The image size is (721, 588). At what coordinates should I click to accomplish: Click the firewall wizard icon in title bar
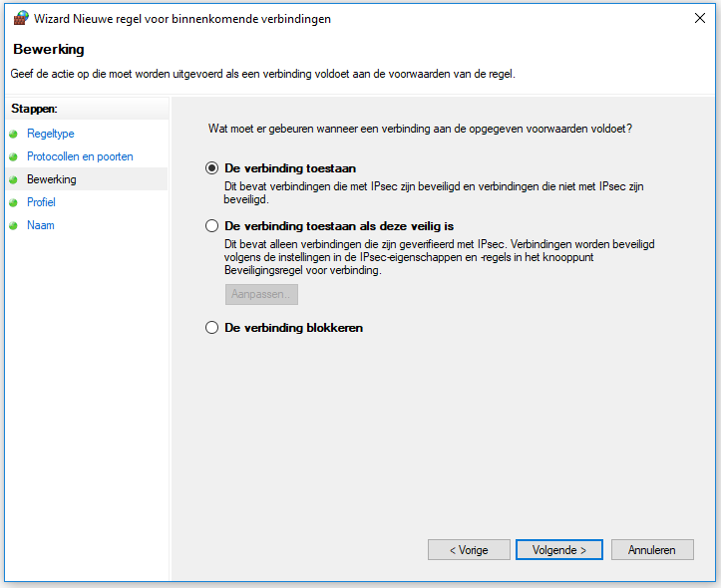(x=21, y=18)
